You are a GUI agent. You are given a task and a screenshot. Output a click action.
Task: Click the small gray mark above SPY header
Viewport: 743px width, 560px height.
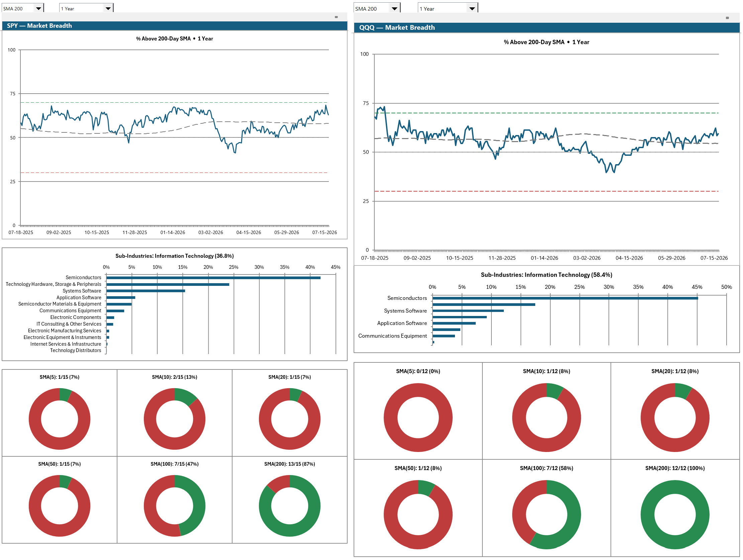coord(336,17)
